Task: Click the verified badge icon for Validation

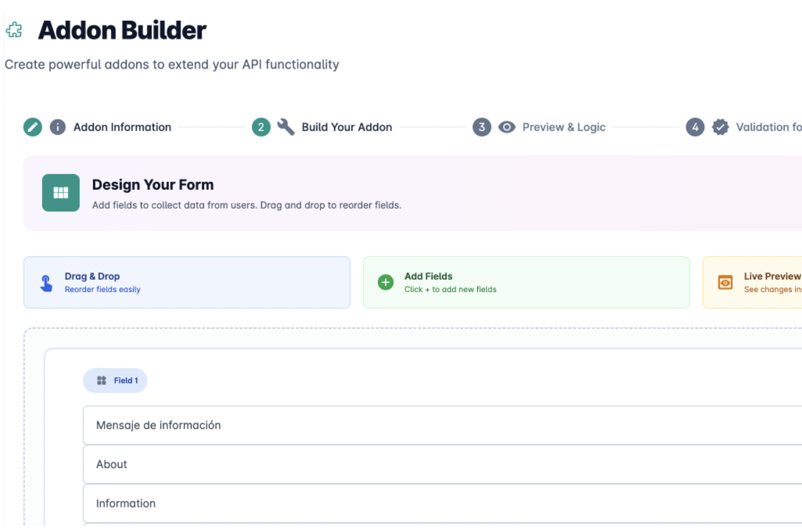Action: [x=720, y=127]
